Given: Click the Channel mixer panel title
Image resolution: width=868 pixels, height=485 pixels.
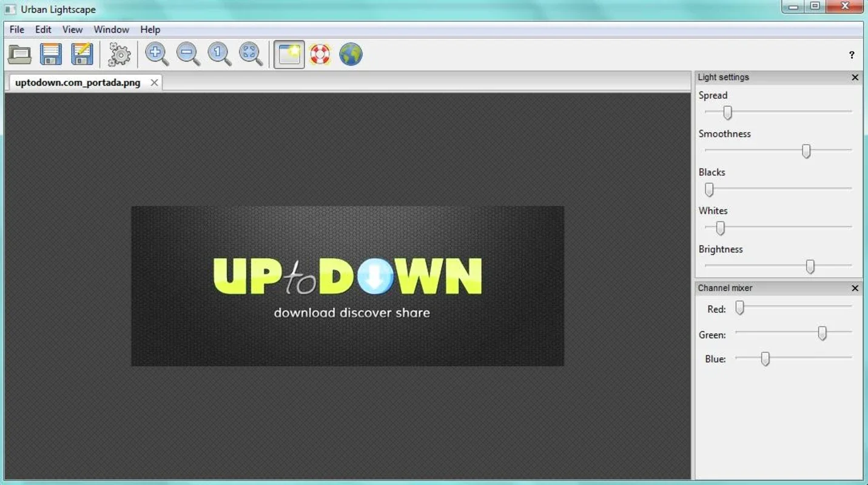Looking at the screenshot, I should point(725,288).
